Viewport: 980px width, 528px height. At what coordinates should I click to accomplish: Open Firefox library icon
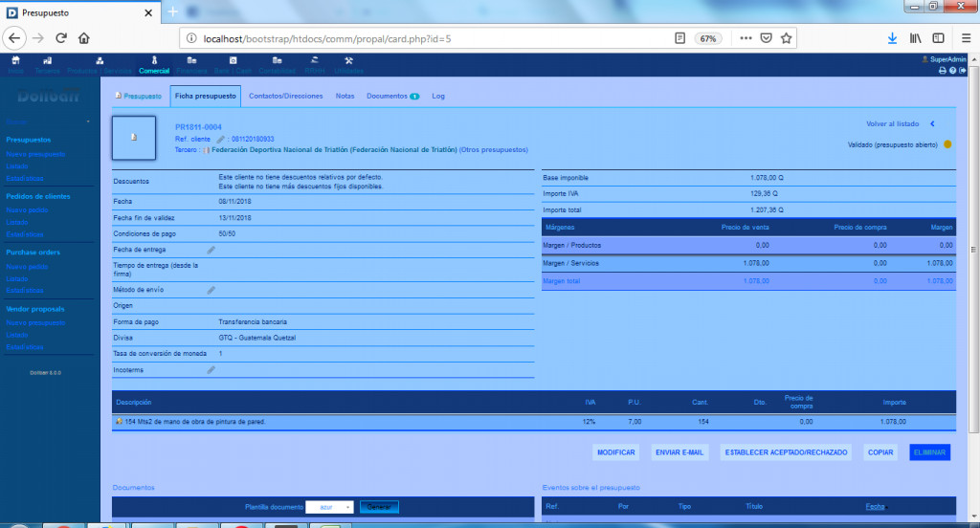coord(916,38)
